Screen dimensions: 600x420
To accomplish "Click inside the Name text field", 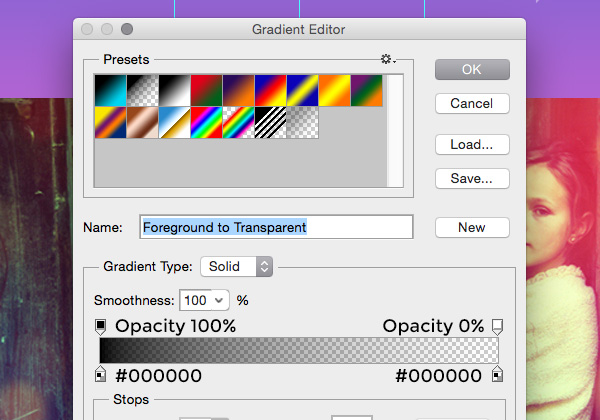I will (276, 227).
